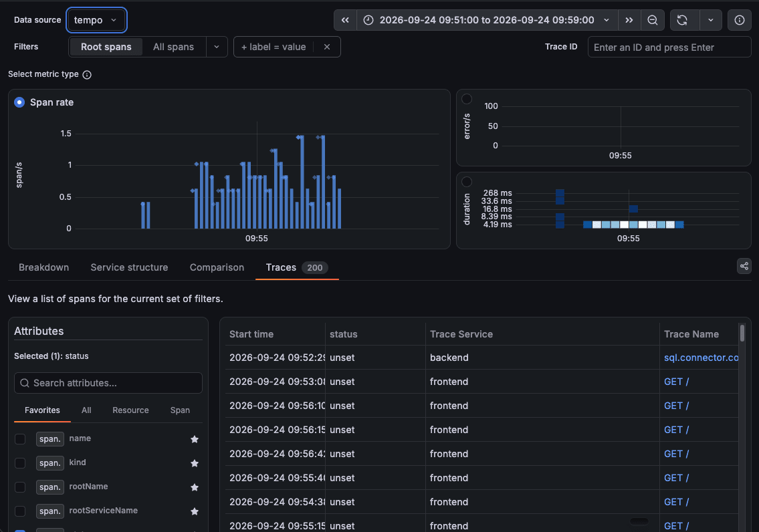
Task: Unfavorite span.rootServiceName using star icon
Action: coord(195,511)
